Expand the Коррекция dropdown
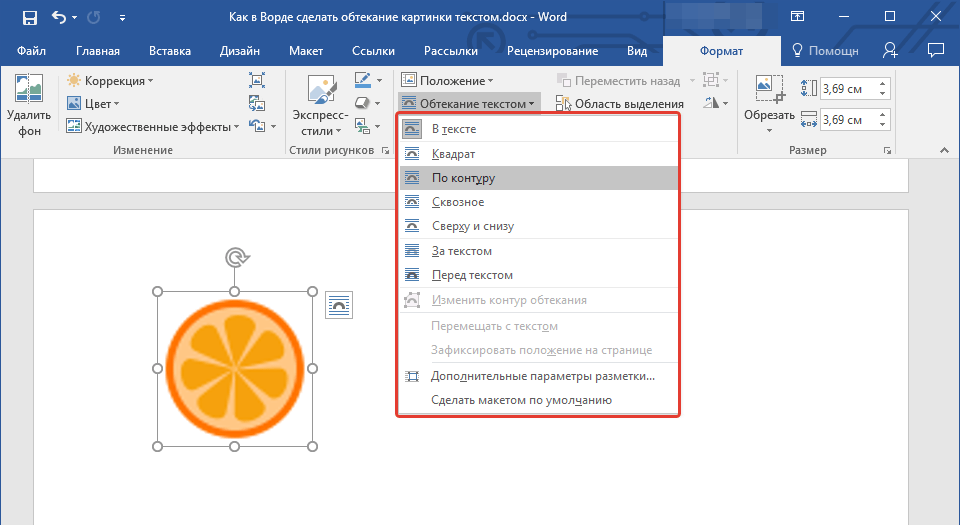 click(x=110, y=81)
